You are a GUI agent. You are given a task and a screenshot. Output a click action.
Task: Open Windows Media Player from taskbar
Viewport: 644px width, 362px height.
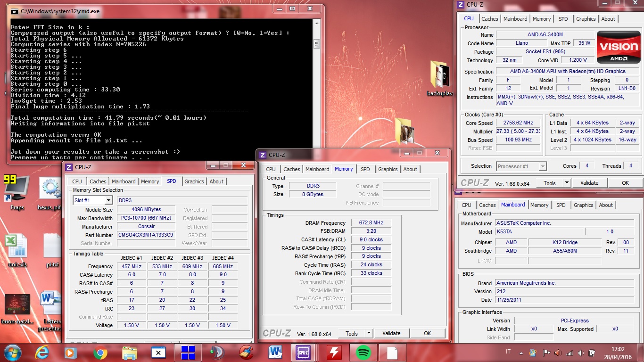pyautogui.click(x=71, y=352)
